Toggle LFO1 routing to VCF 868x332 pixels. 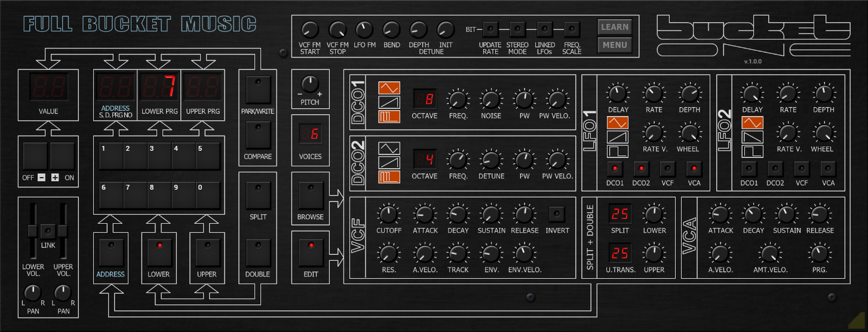coord(668,168)
